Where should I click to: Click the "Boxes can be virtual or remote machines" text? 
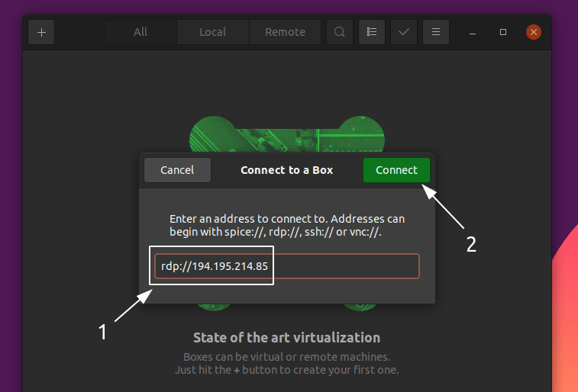pos(286,357)
